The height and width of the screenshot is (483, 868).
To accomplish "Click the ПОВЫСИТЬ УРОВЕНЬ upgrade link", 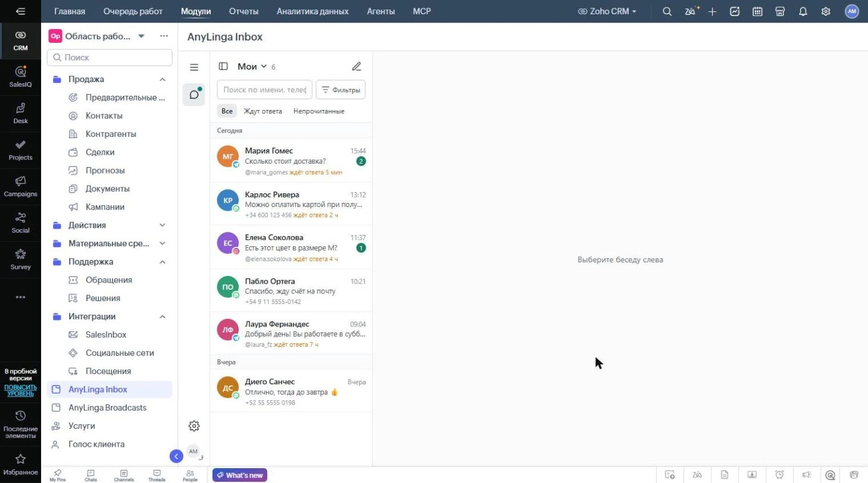I will pyautogui.click(x=20, y=390).
